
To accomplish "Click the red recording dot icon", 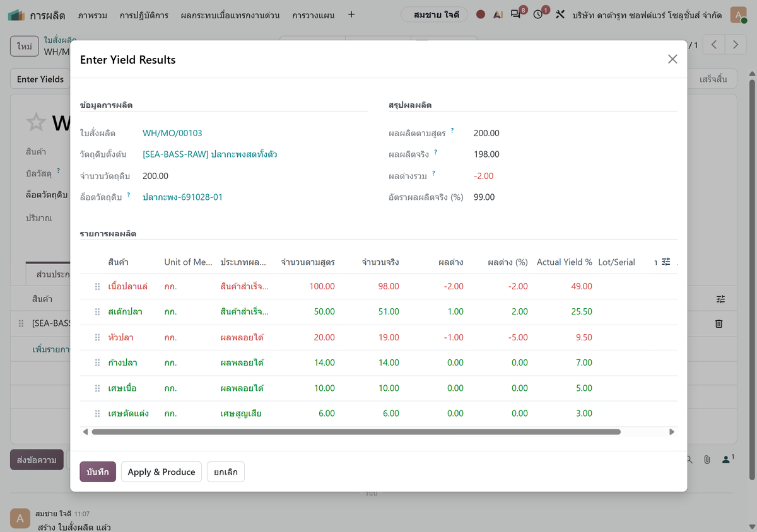I will [481, 14].
